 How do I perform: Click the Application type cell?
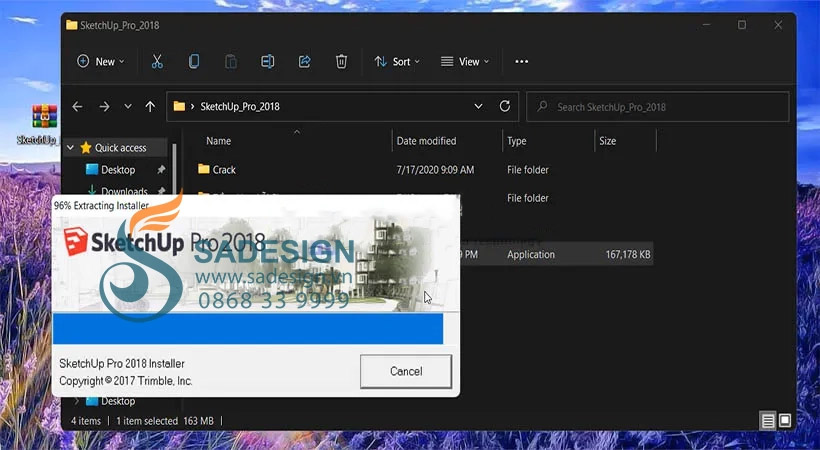(x=531, y=254)
